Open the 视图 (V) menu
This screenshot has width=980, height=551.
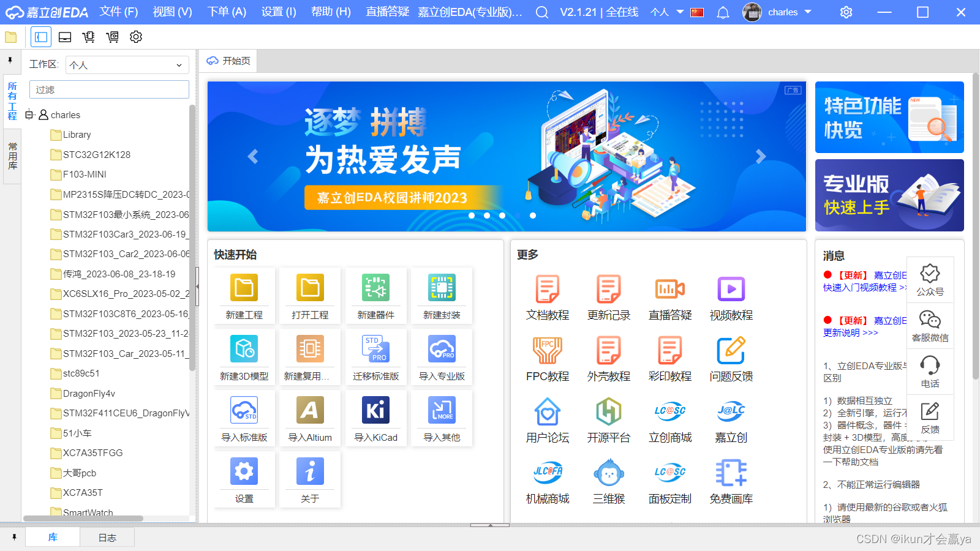coord(172,12)
